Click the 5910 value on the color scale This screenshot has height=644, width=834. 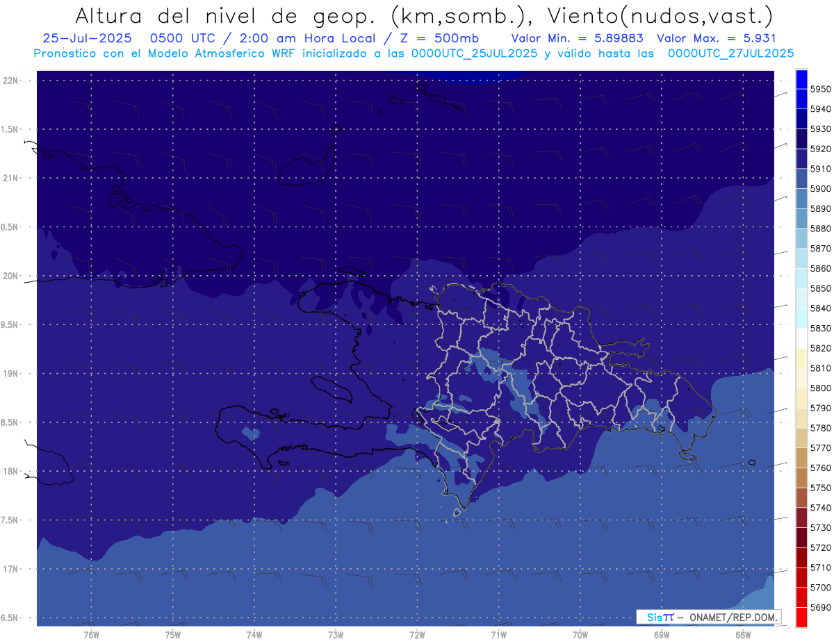pyautogui.click(x=821, y=169)
